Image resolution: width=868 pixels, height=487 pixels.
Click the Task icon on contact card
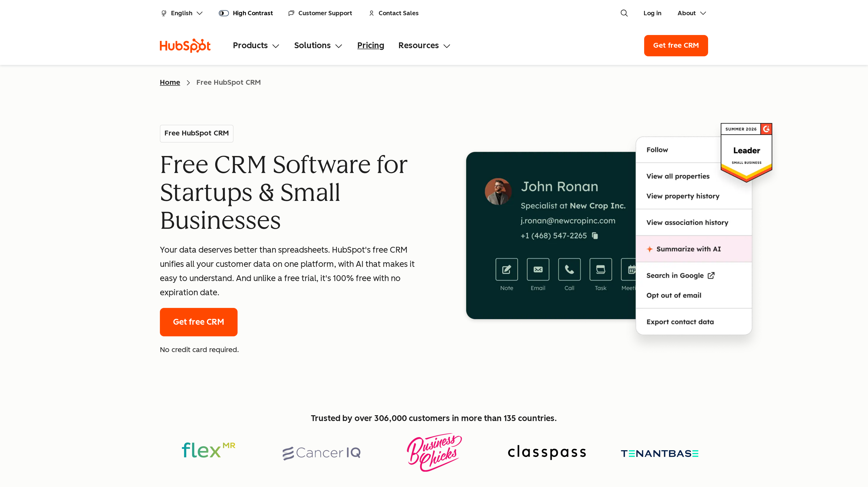point(600,269)
